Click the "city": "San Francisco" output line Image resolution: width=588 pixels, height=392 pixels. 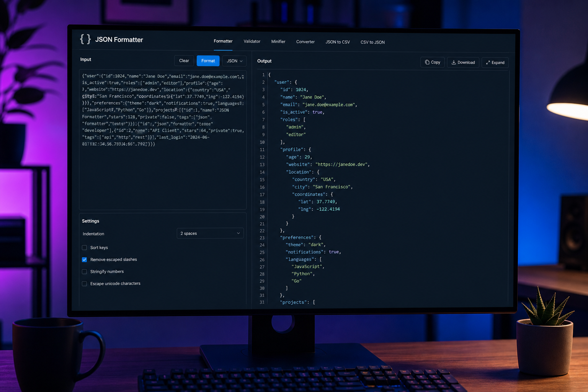click(x=322, y=187)
